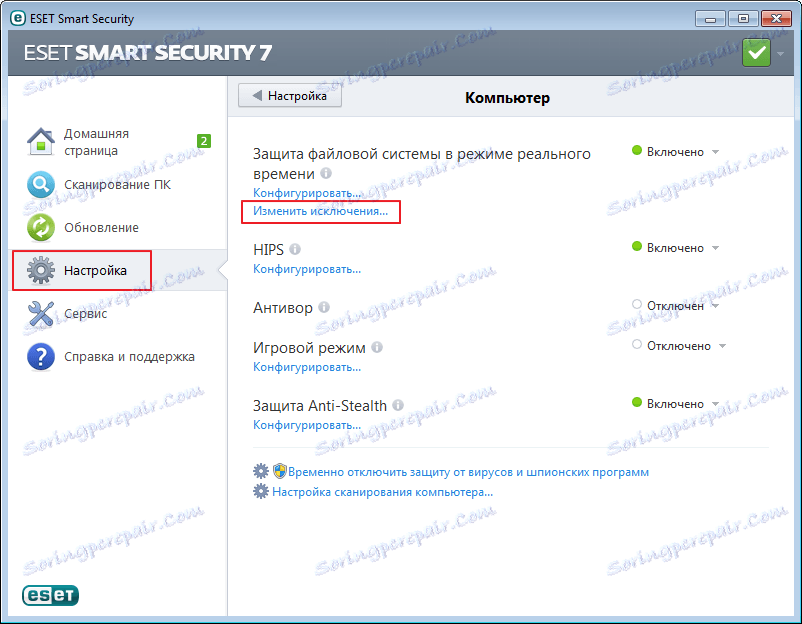Viewport: 802px width, 624px height.
Task: Click the ESET logo at bottom left
Action: [50, 595]
